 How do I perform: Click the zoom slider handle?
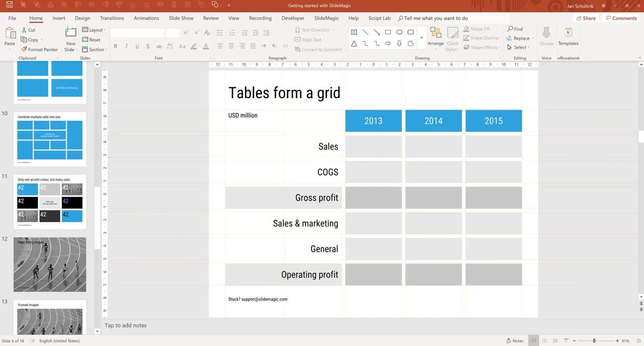click(594, 341)
